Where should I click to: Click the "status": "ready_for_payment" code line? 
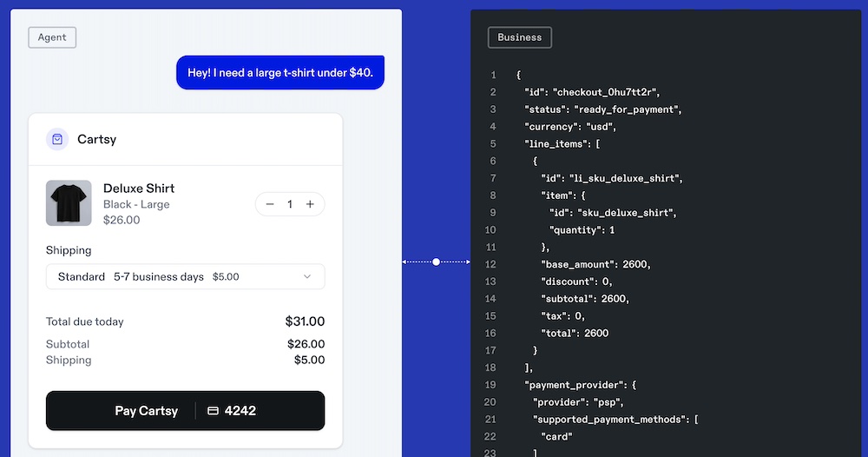pyautogui.click(x=603, y=109)
